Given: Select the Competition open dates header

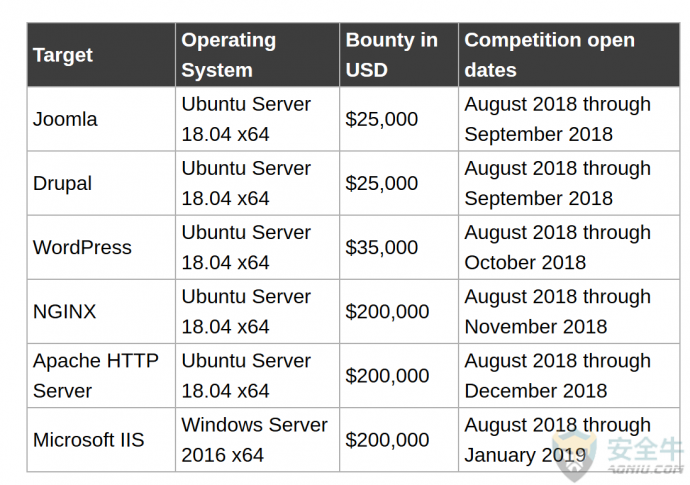Looking at the screenshot, I should pos(569,55).
